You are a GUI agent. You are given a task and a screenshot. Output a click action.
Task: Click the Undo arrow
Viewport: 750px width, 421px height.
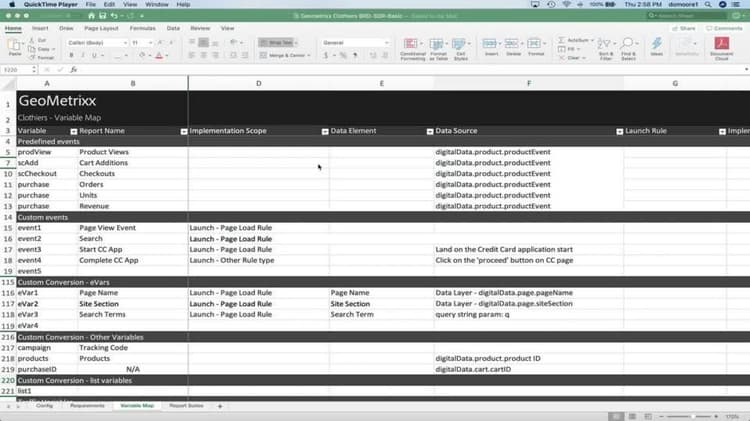(114, 16)
